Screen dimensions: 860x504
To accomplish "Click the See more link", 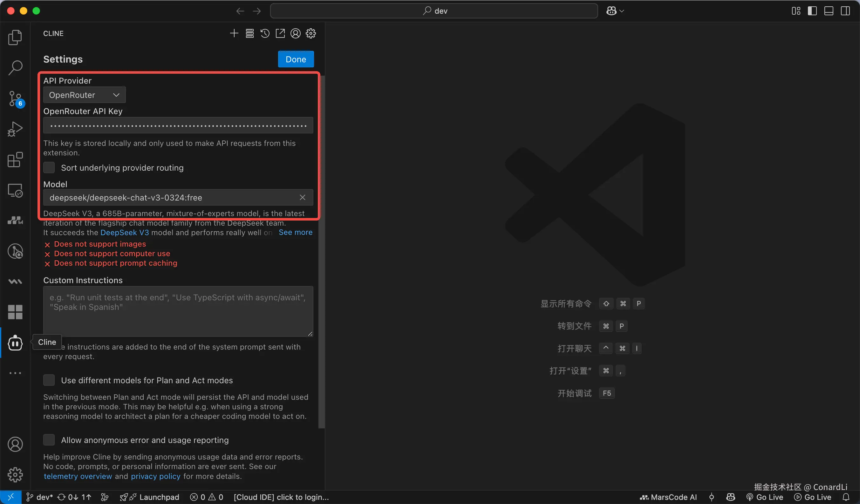I will [x=296, y=232].
